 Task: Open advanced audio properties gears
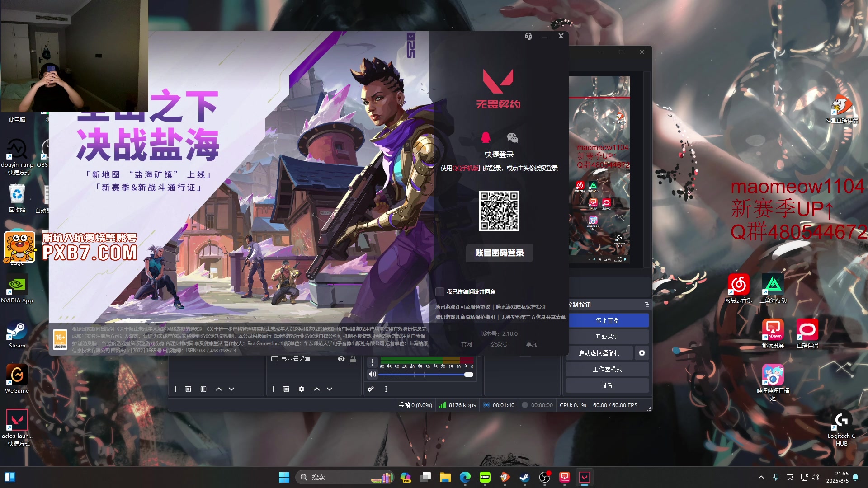click(371, 389)
